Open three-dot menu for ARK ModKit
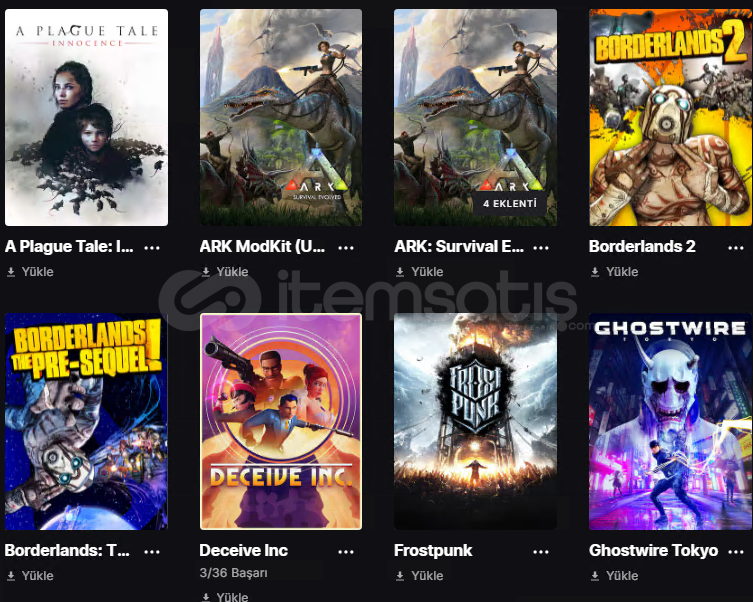Screen dimensions: 753x602 (346, 248)
